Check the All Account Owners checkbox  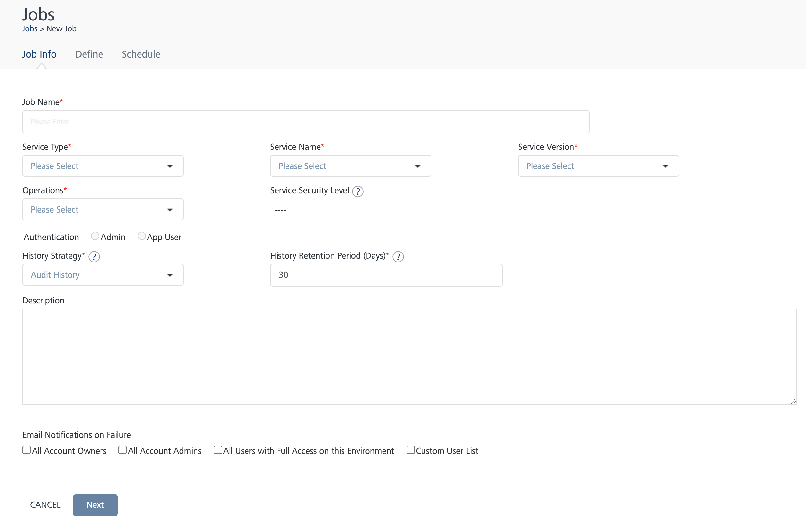[27, 450]
